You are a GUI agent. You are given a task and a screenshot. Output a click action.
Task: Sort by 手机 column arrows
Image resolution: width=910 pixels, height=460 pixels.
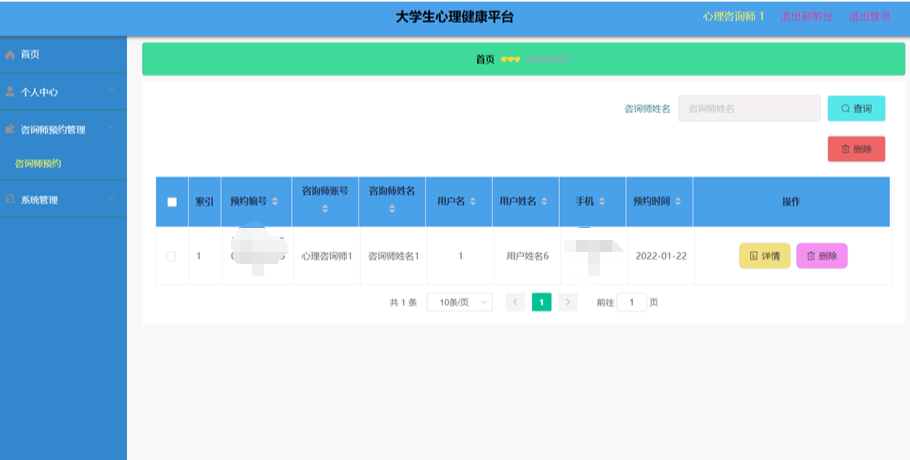[602, 201]
